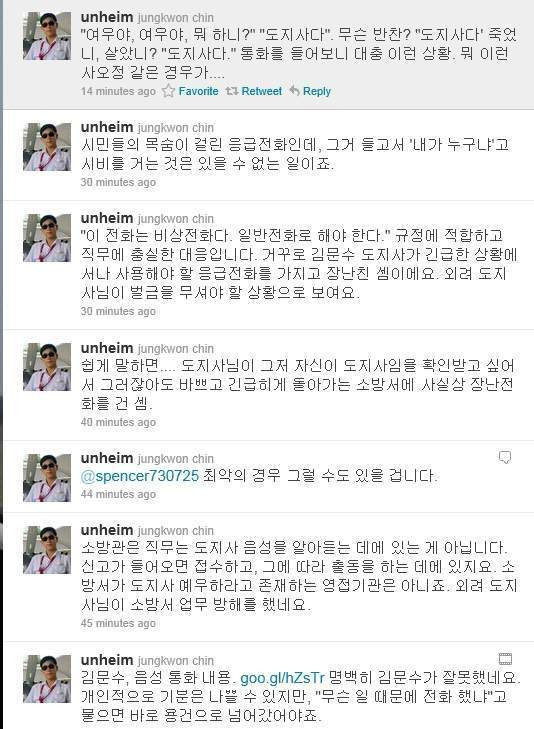Image resolution: width=534 pixels, height=729 pixels.
Task: Open the @spencer730725 mention link
Action: [x=140, y=476]
